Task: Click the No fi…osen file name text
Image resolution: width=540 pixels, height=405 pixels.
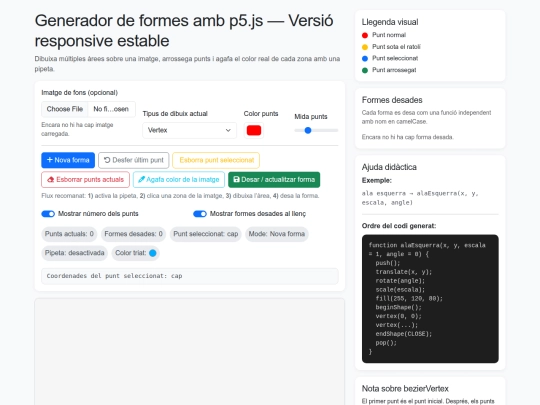Action: tap(111, 109)
